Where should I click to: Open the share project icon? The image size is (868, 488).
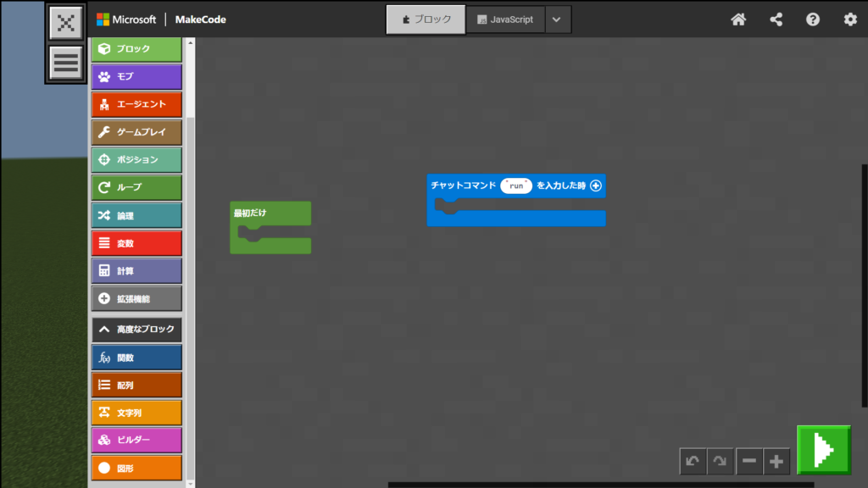776,19
